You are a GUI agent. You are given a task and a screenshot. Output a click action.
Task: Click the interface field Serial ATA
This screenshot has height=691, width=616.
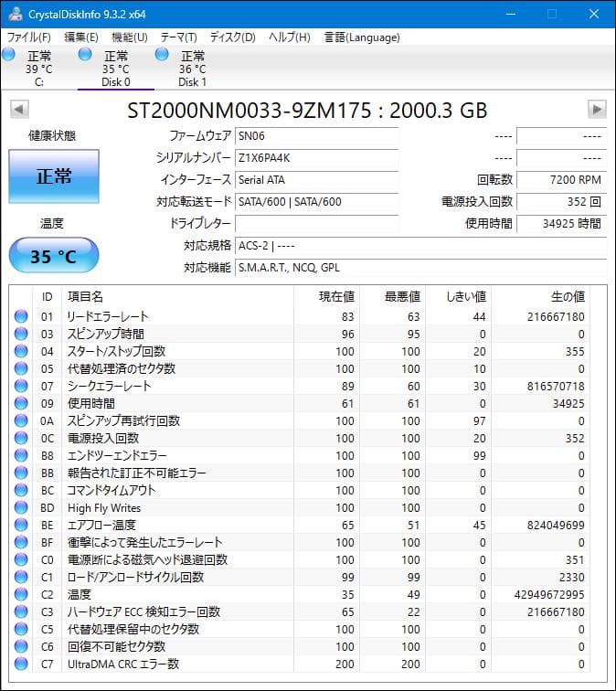pyautogui.click(x=317, y=180)
